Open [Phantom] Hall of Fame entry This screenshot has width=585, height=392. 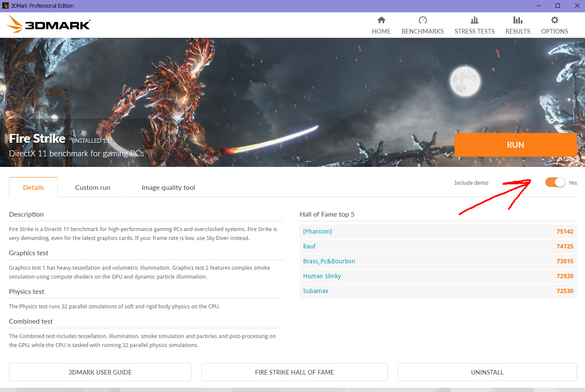318,231
